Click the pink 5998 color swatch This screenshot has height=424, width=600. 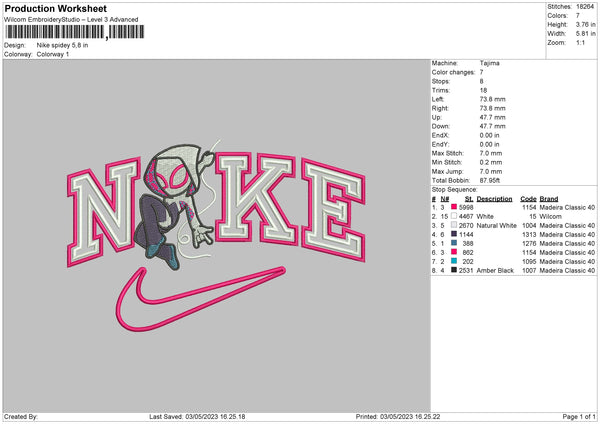454,207
